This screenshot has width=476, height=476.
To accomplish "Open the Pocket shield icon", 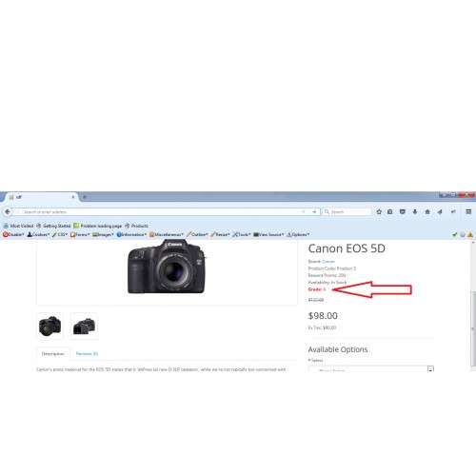I will click(403, 211).
